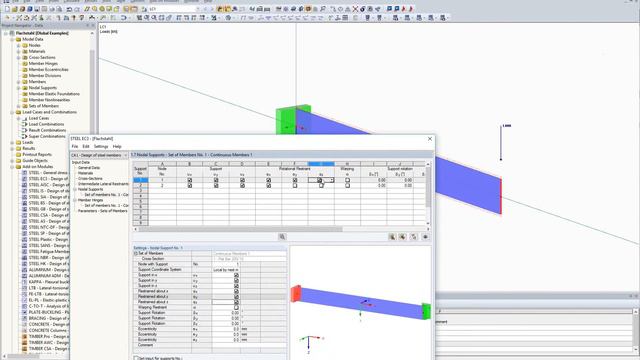The height and width of the screenshot is (360, 640).
Task: Toggle warping checkbox in support row 2
Action: point(347,185)
